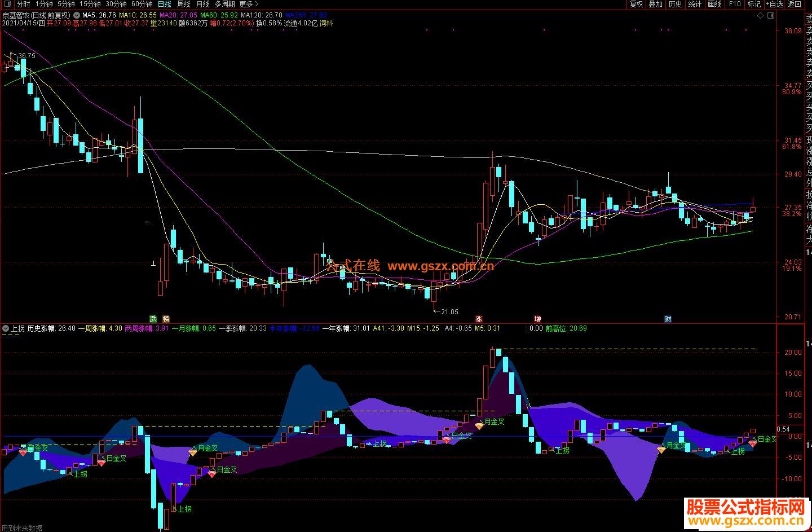The height and width of the screenshot is (532, 812).
Task: Open the 统计 statistics button
Action: pyautogui.click(x=695, y=4)
